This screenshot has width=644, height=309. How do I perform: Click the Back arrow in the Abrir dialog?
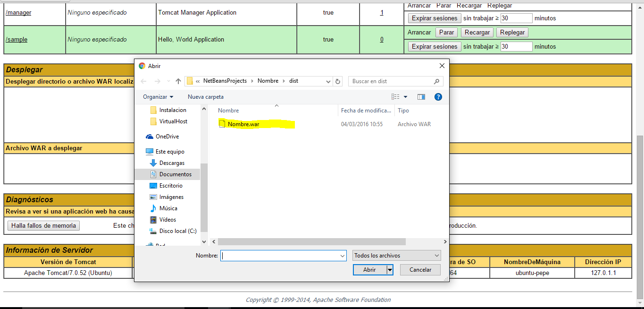(143, 81)
